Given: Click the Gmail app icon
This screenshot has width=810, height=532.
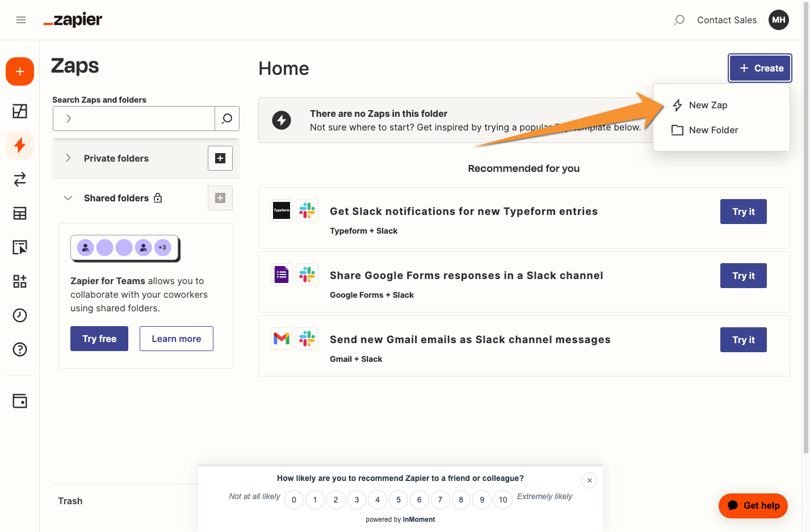Looking at the screenshot, I should tap(282, 339).
